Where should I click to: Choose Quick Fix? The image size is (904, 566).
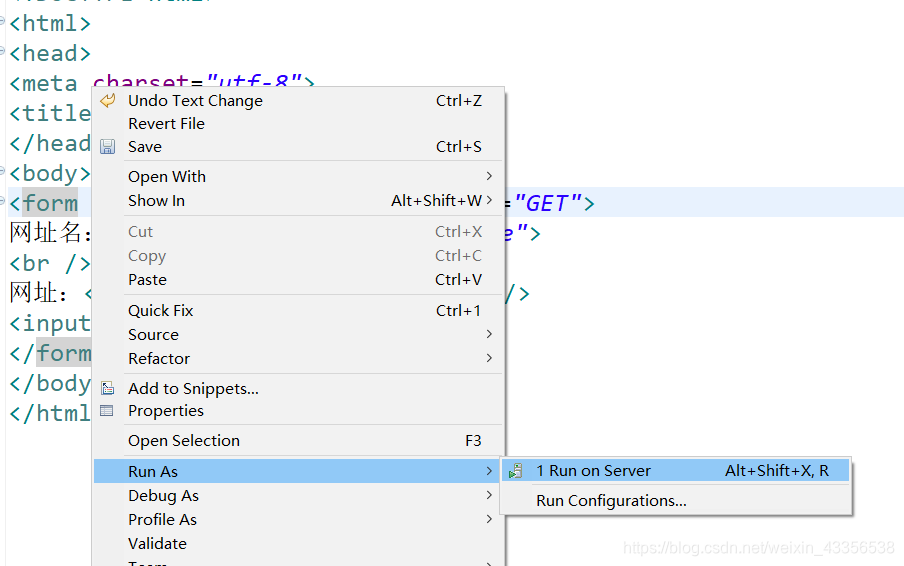(299, 311)
